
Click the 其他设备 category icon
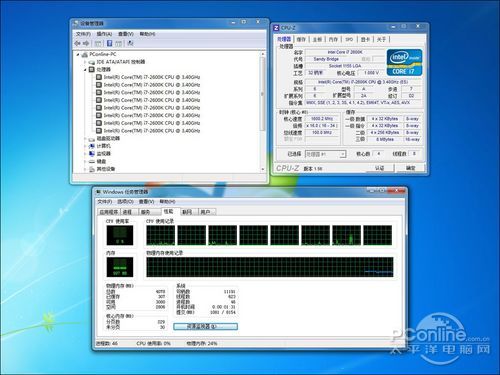[92, 169]
